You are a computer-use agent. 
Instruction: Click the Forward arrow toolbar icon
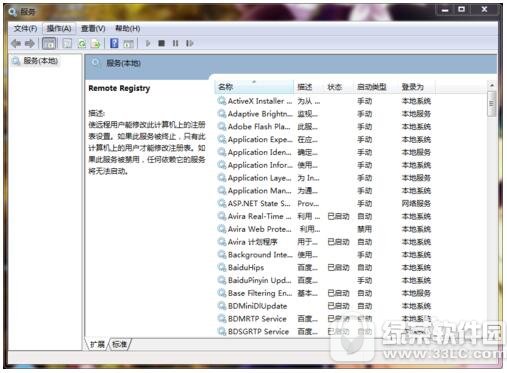pyautogui.click(x=30, y=43)
